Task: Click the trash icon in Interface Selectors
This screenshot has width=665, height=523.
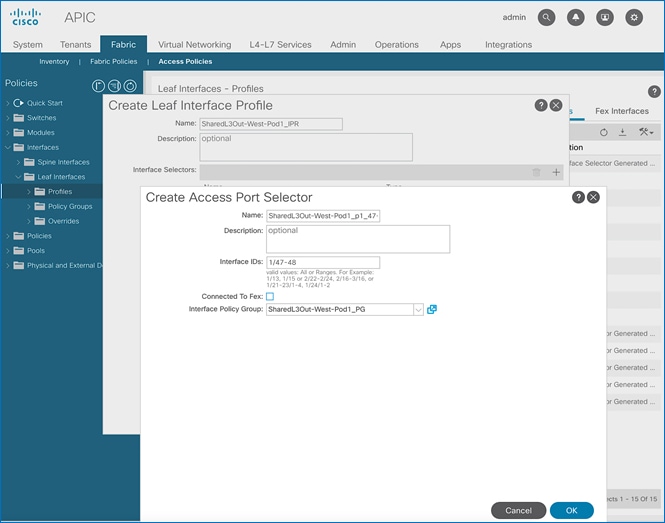Action: click(536, 172)
